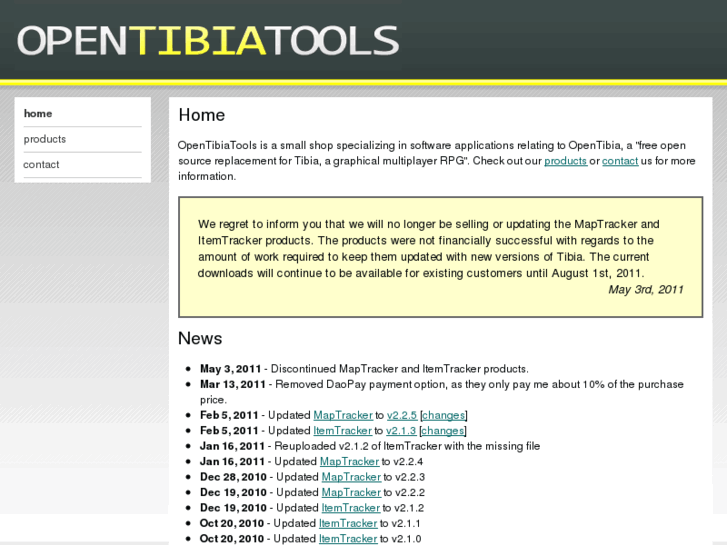Open MapTracker link in Feb 5, 2011 entry
Viewport: 727px width, 545px height.
click(343, 415)
